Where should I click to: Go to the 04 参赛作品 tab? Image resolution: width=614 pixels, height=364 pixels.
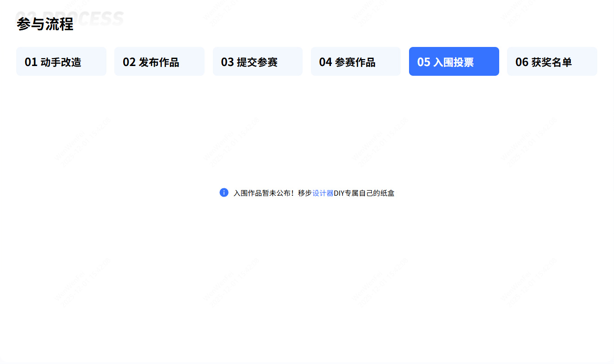tap(356, 61)
